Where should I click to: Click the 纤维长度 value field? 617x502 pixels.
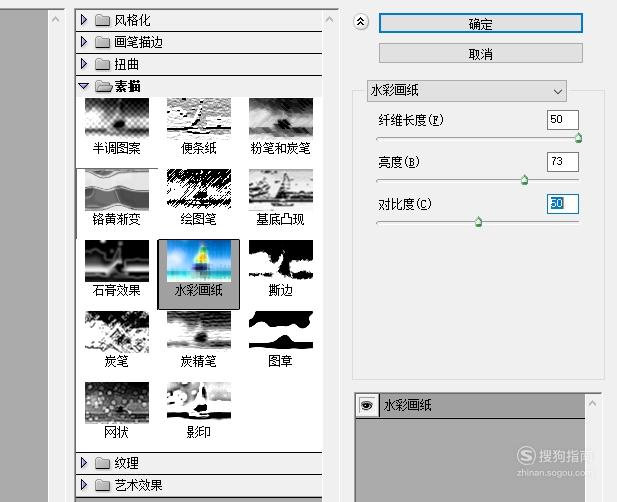[x=563, y=120]
